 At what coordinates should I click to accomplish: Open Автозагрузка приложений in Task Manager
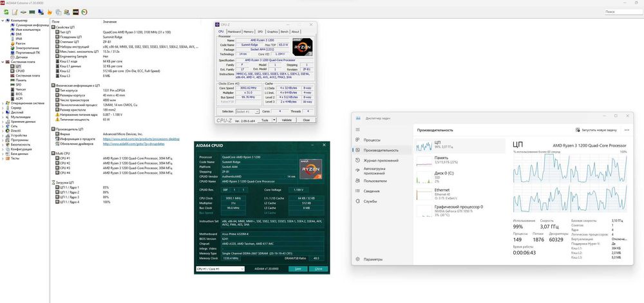pos(381,170)
